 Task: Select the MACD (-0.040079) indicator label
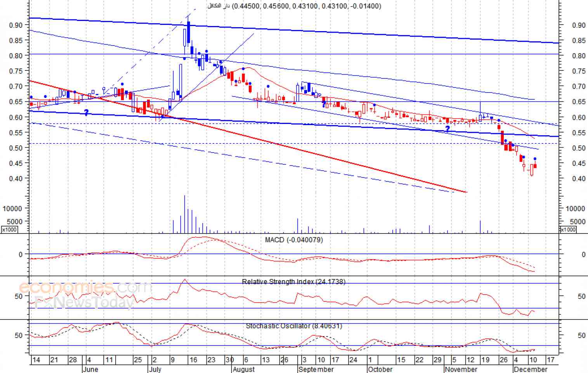tap(294, 240)
